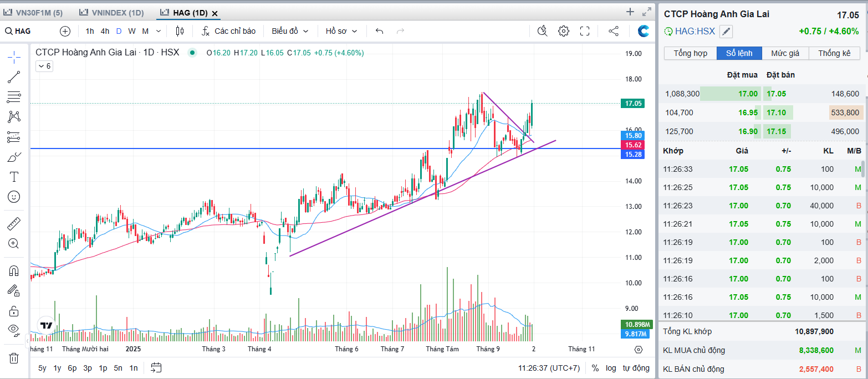Viewport: 868px width, 379px height.
Task: Open the Hồ sơ dropdown
Action: click(x=341, y=31)
